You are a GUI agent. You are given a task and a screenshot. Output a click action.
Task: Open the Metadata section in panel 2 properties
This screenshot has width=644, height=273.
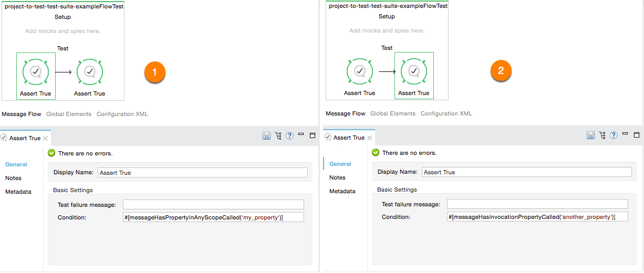[342, 191]
